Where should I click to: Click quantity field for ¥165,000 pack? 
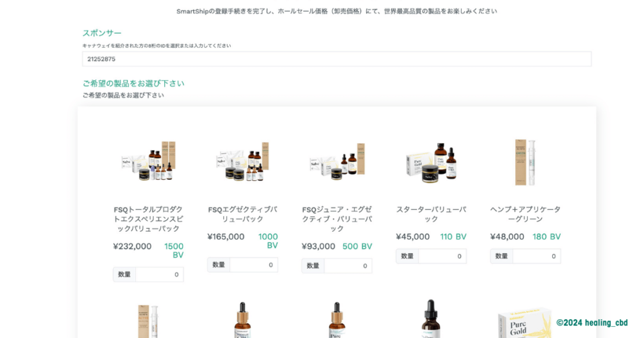coord(253,265)
